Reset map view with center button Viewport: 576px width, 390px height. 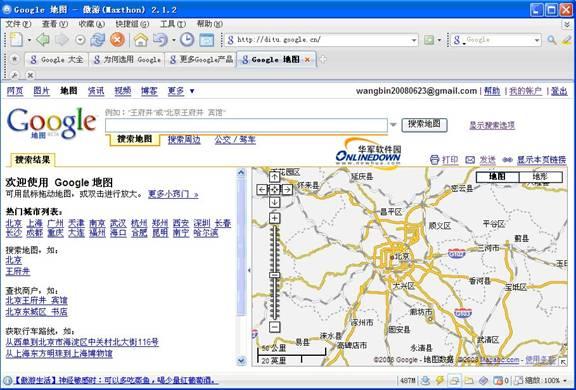click(x=274, y=189)
